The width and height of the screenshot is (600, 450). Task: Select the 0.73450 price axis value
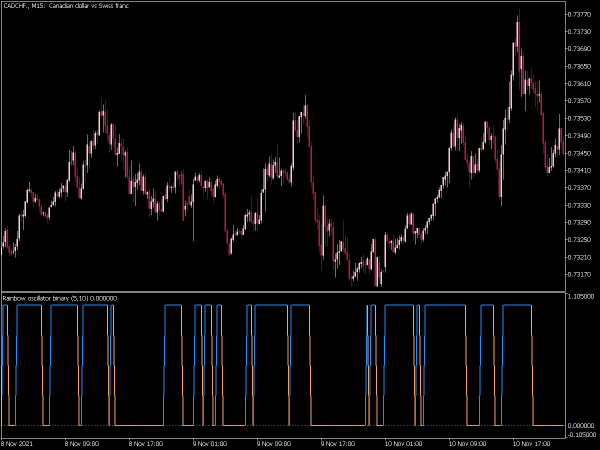tap(580, 153)
